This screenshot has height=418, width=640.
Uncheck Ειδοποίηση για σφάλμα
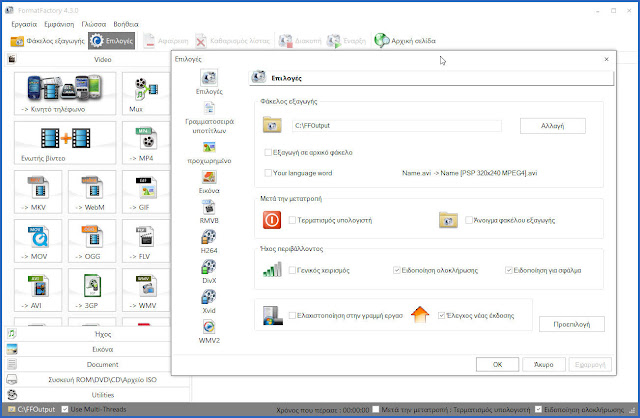coord(509,270)
